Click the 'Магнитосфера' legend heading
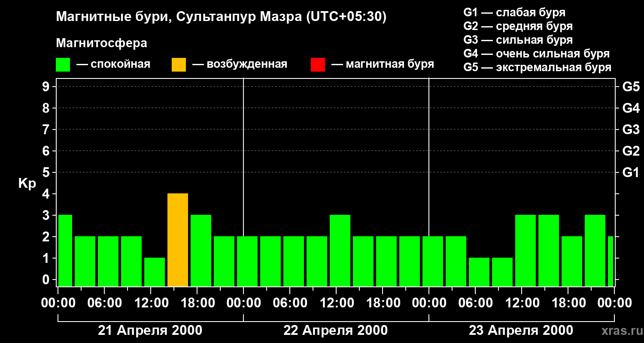The height and width of the screenshot is (343, 644). coord(102,43)
